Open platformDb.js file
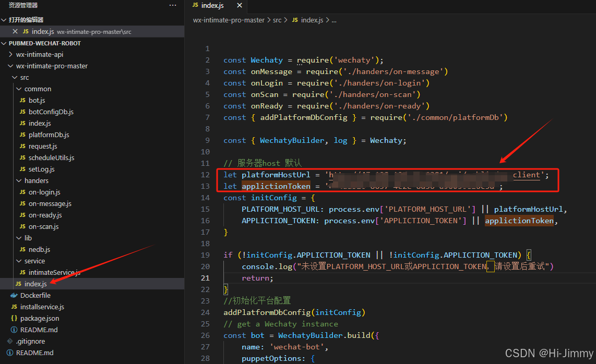 pyautogui.click(x=49, y=135)
